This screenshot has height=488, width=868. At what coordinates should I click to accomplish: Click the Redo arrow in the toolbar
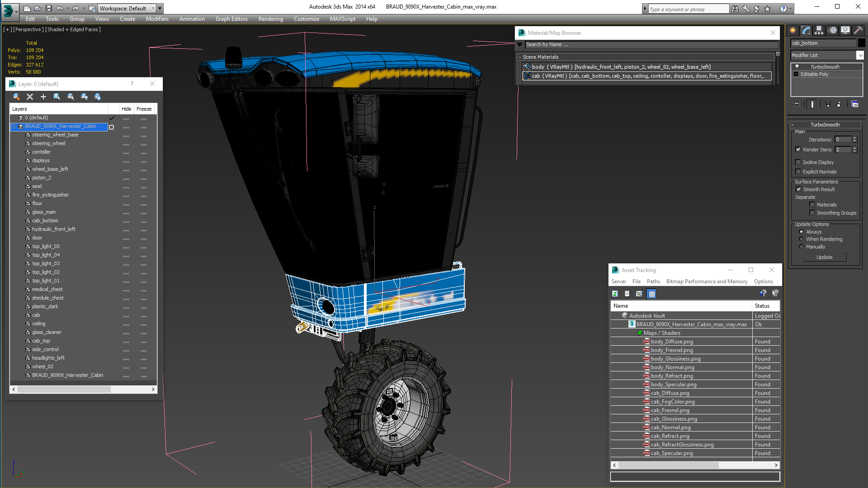(75, 8)
